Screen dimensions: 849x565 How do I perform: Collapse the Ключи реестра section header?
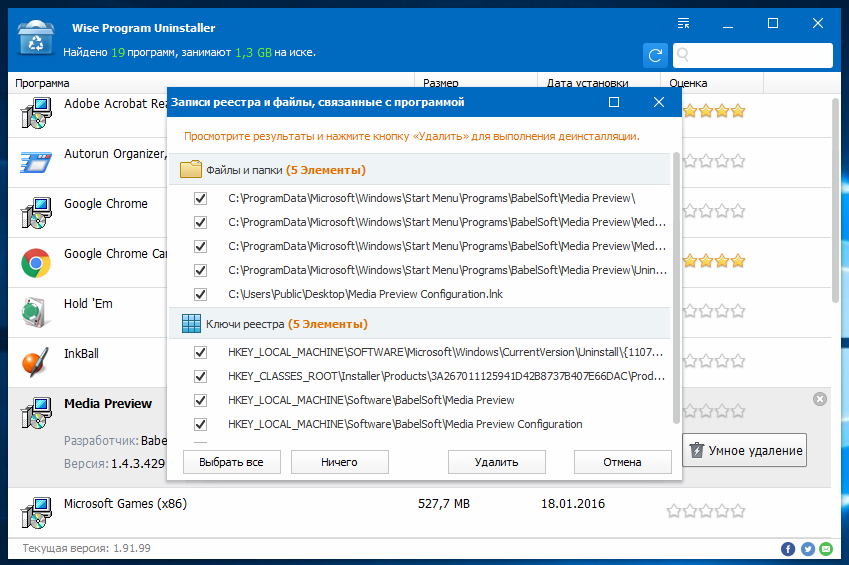pos(420,323)
